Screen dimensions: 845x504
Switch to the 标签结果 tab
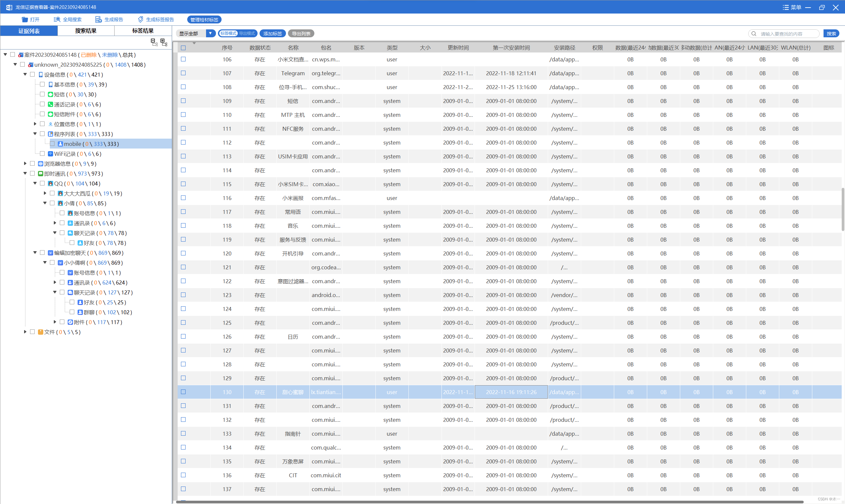click(x=143, y=31)
